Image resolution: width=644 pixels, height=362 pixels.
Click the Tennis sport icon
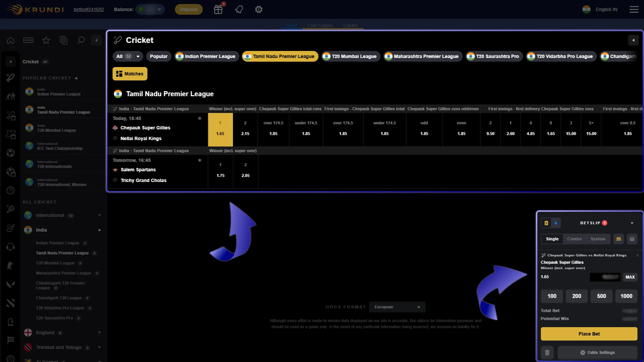pos(10,209)
